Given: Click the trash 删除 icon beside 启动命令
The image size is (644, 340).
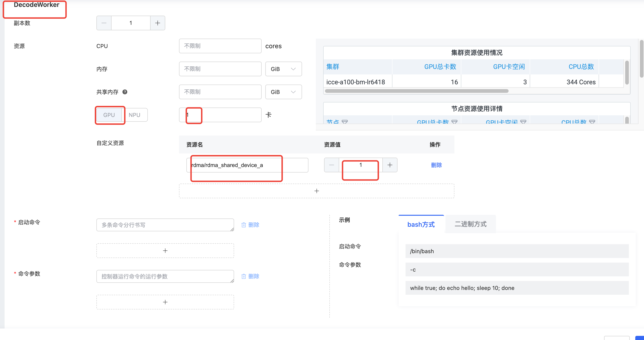Looking at the screenshot, I should pyautogui.click(x=244, y=225).
